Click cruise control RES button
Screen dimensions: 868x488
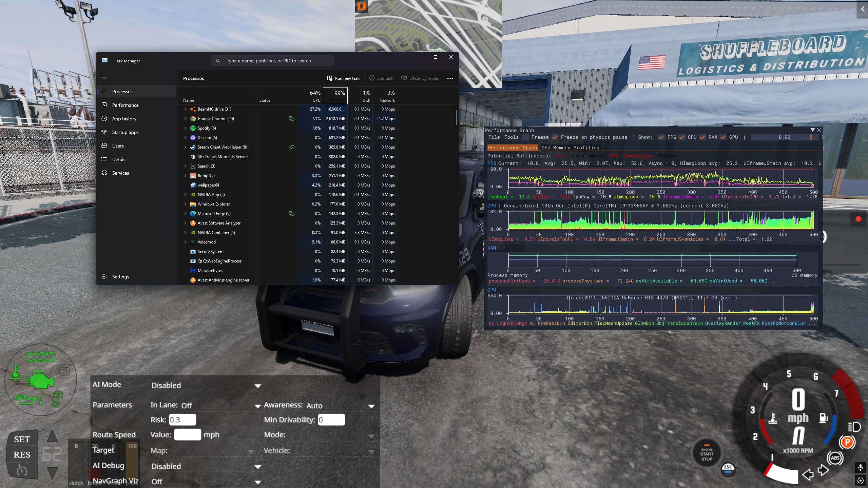point(22,455)
